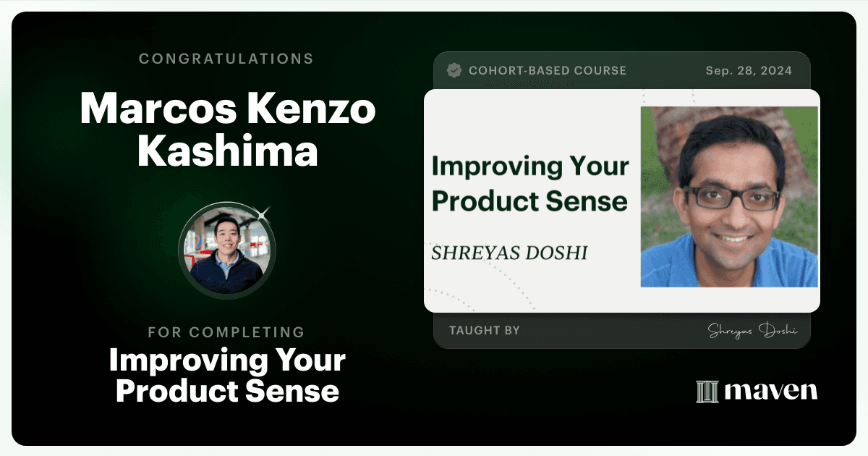Click the sparkle on the profile ring
The height and width of the screenshot is (456, 868).
[265, 213]
